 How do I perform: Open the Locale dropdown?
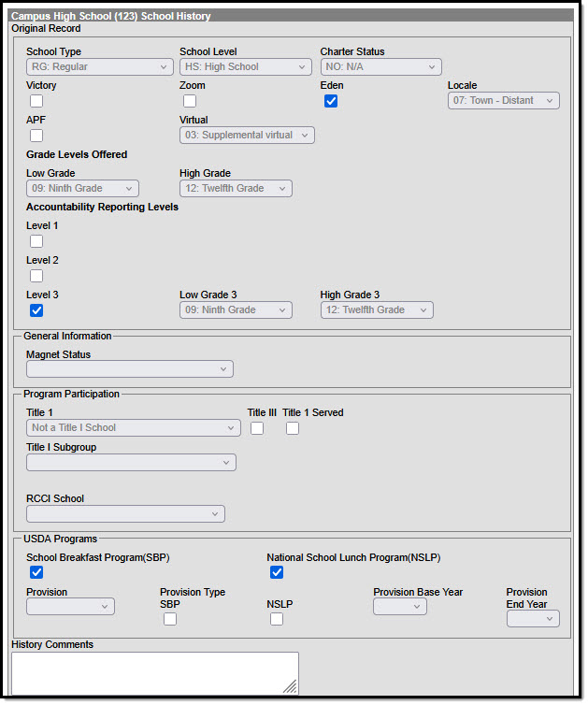(x=504, y=101)
